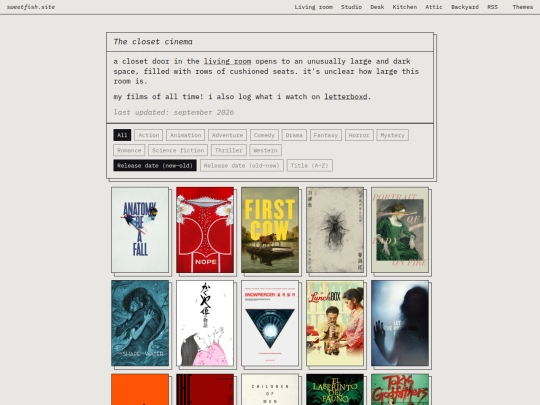The height and width of the screenshot is (405, 540).
Task: Open the Portrait of a Lady on Fire poster
Action: [400, 230]
